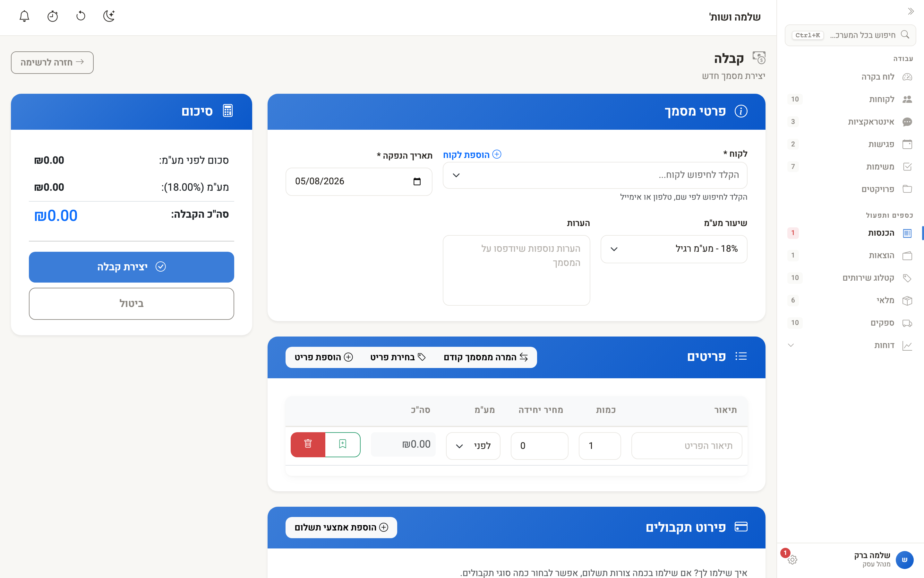924x578 pixels.
Task: Click the info icon in פרטי מסמך header
Action: [x=741, y=111]
